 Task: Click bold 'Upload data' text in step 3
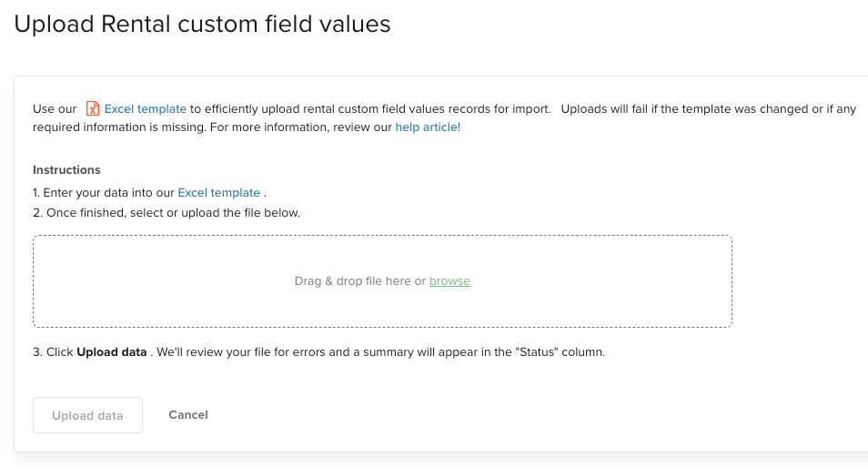point(112,352)
